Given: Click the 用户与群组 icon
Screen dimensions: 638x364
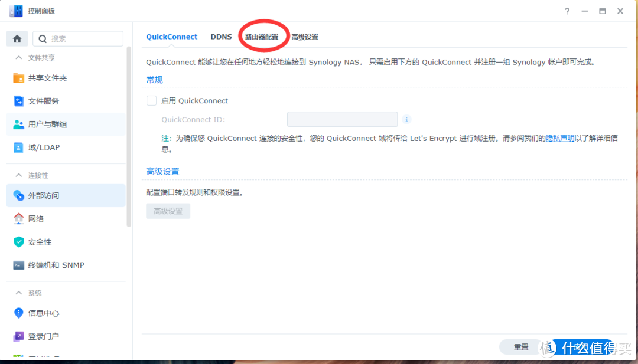Looking at the screenshot, I should [x=19, y=124].
